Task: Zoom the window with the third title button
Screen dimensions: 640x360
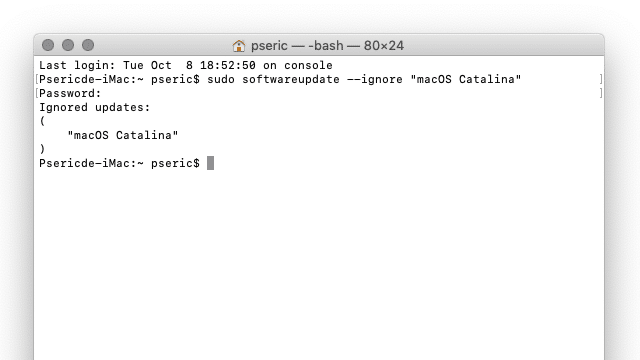Action: click(x=88, y=45)
